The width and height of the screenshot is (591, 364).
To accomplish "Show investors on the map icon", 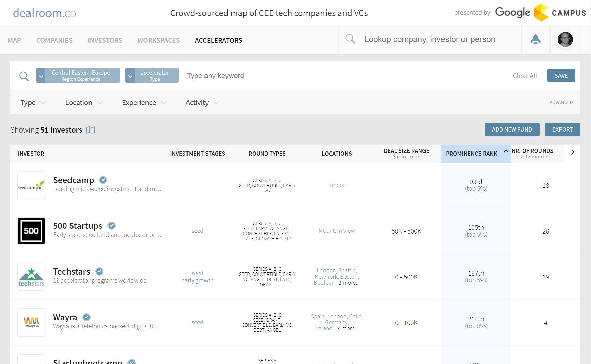I will click(x=91, y=130).
